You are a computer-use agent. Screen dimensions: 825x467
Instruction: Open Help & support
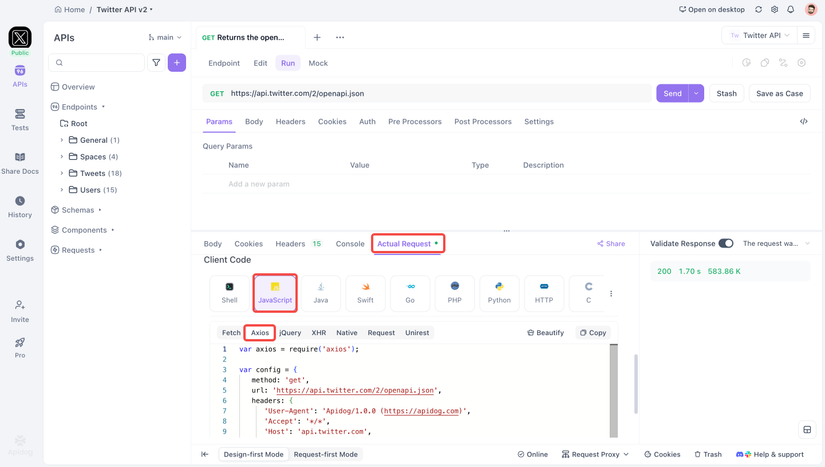770,454
